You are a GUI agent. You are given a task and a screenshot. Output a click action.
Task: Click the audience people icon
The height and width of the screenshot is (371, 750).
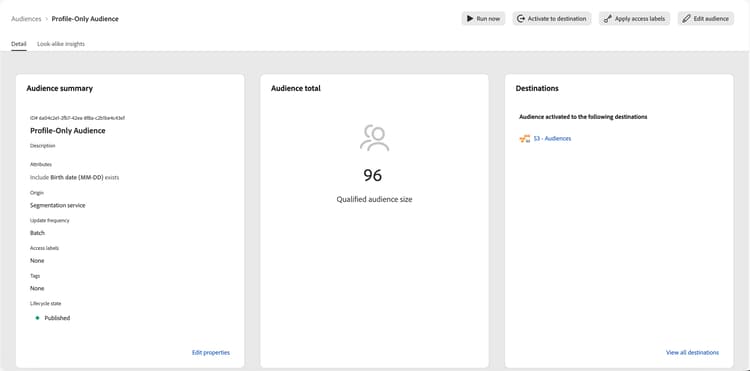pos(375,138)
